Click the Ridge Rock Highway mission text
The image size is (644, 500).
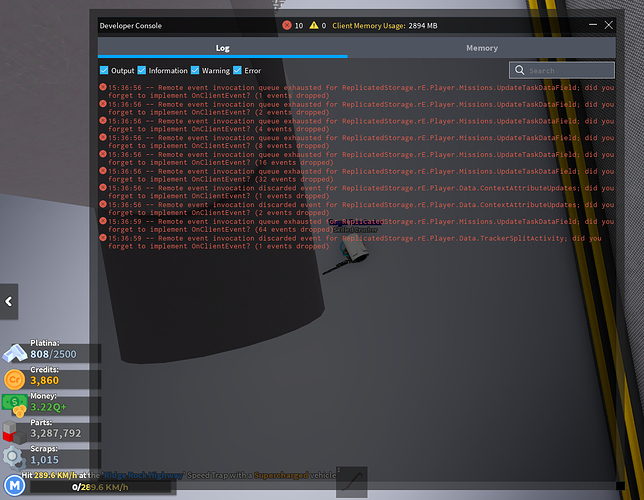(143, 475)
